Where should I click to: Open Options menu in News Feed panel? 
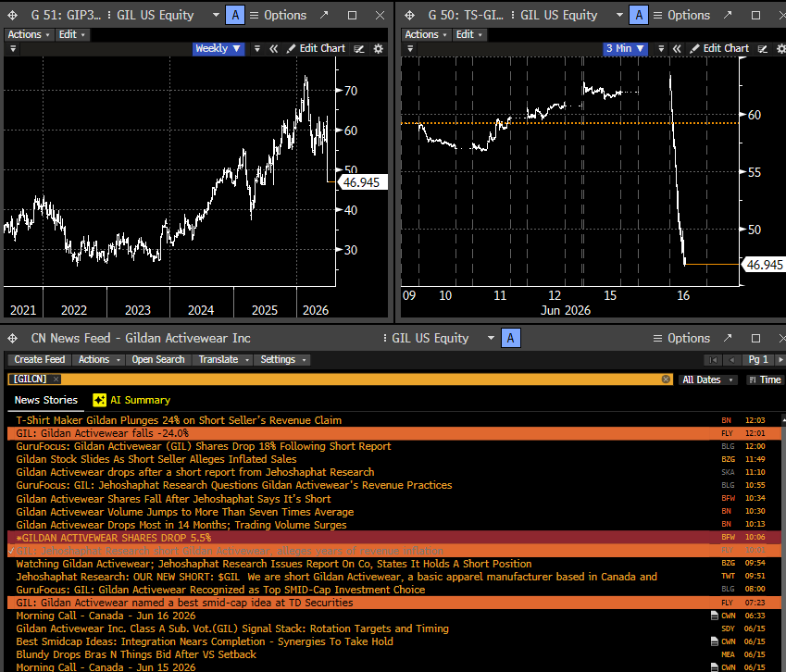(681, 338)
